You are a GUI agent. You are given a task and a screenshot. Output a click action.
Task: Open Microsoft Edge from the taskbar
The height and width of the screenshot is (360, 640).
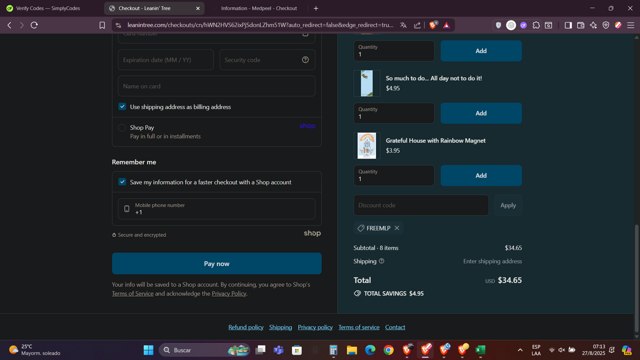pos(370,350)
